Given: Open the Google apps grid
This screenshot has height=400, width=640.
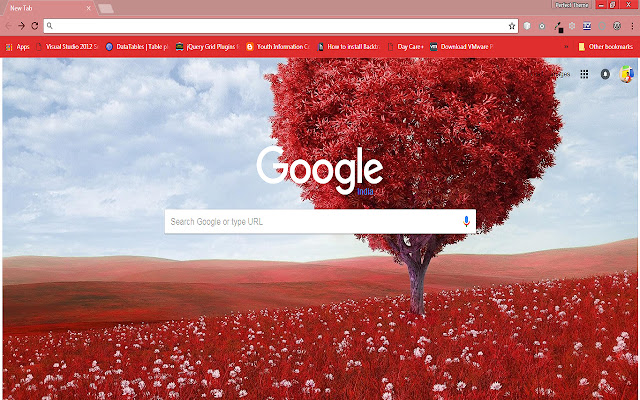Looking at the screenshot, I should 584,74.
